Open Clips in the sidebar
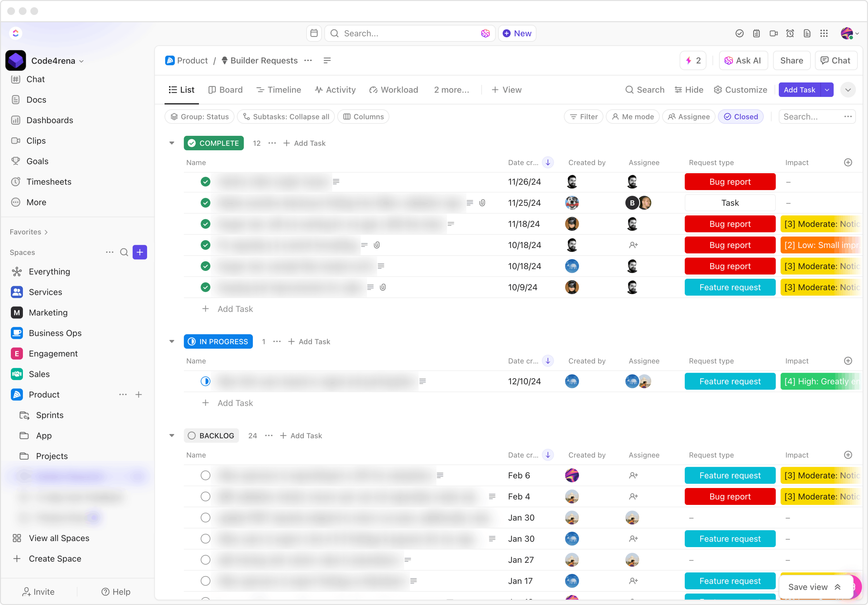The image size is (868, 605). 36,140
